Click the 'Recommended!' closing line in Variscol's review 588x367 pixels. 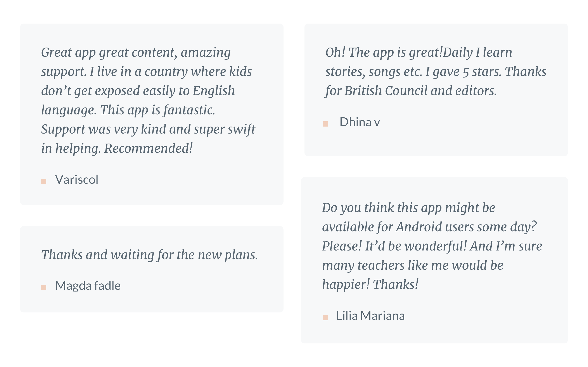pyautogui.click(x=149, y=148)
